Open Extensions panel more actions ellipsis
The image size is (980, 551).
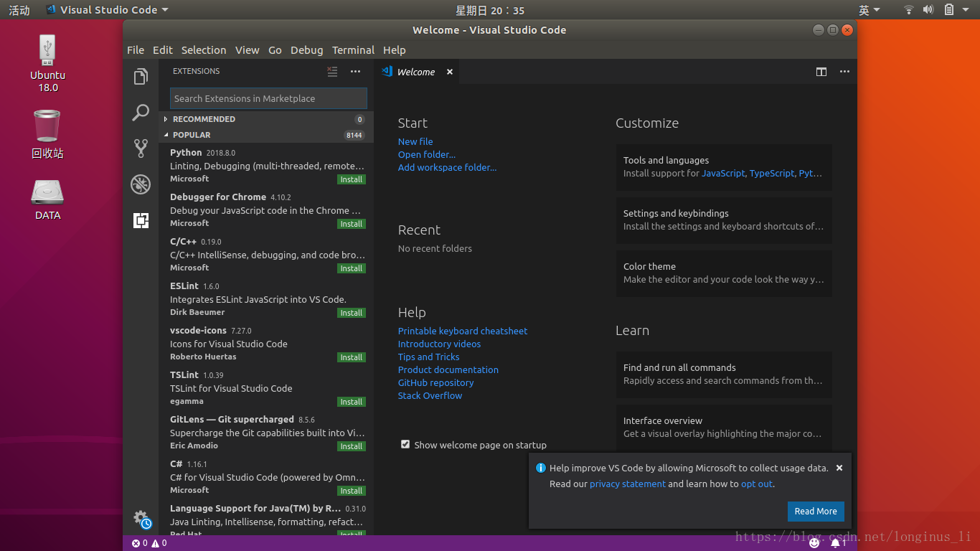[355, 71]
